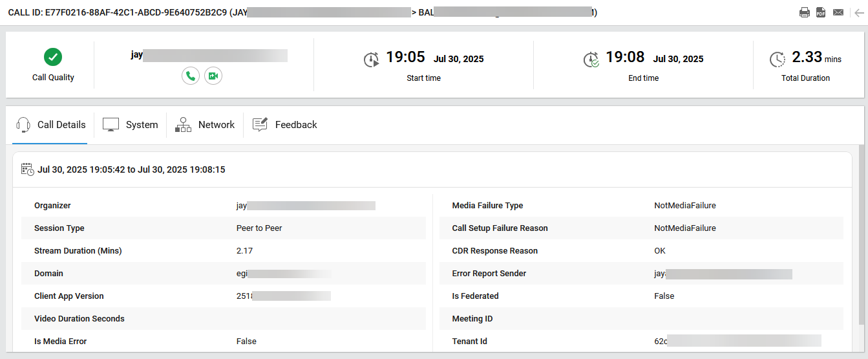
Task: Go back using the left arrow icon
Action: [858, 12]
